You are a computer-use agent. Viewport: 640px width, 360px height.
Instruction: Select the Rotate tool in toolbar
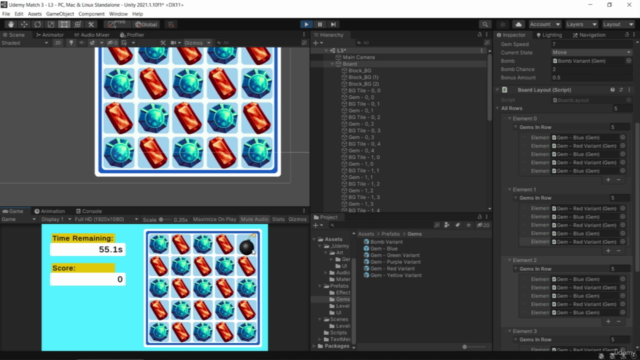click(x=38, y=24)
